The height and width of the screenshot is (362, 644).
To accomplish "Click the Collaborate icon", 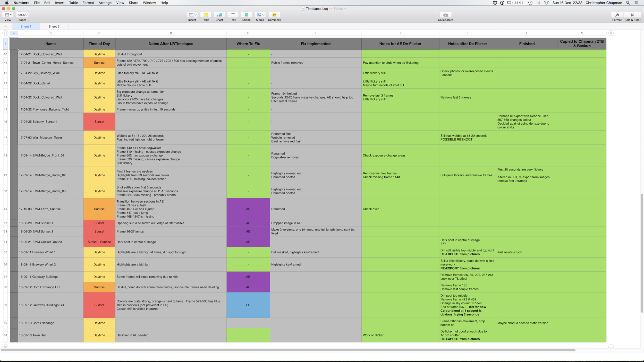I will pyautogui.click(x=445, y=15).
